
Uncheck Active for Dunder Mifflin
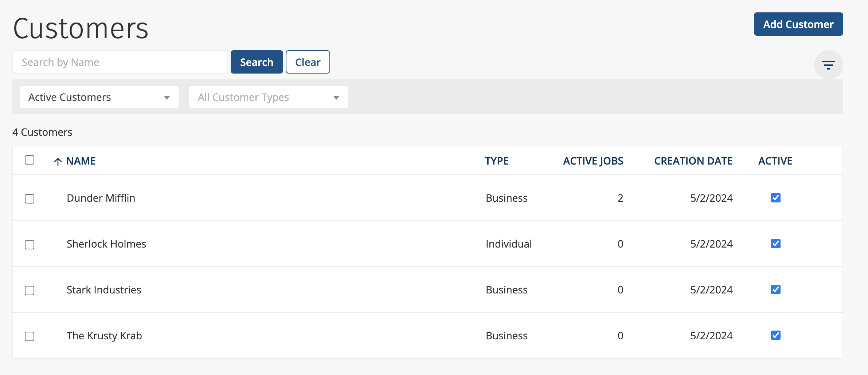776,198
